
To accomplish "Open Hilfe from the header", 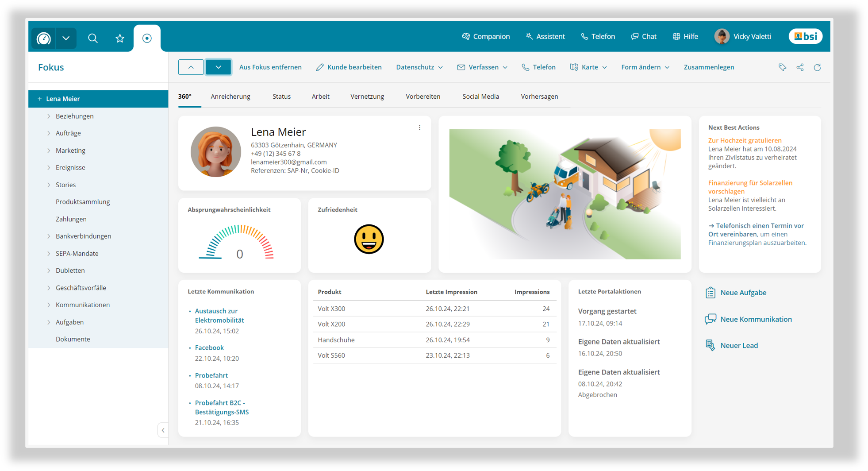I will pos(685,36).
